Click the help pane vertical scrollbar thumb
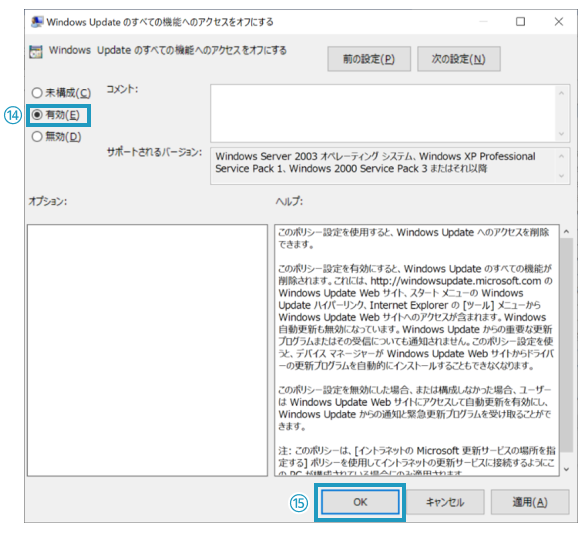This screenshot has height=533, width=587. [566, 345]
